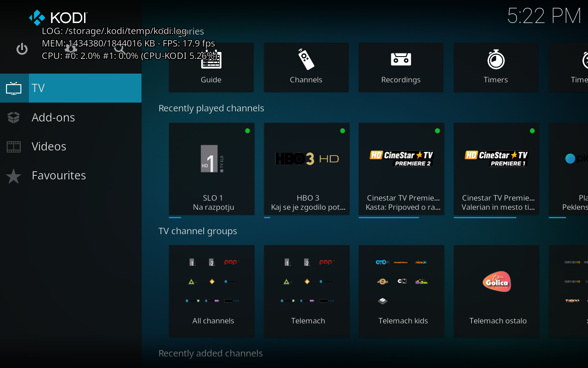Image resolution: width=588 pixels, height=368 pixels.
Task: Open the All channels group
Action: (x=212, y=292)
